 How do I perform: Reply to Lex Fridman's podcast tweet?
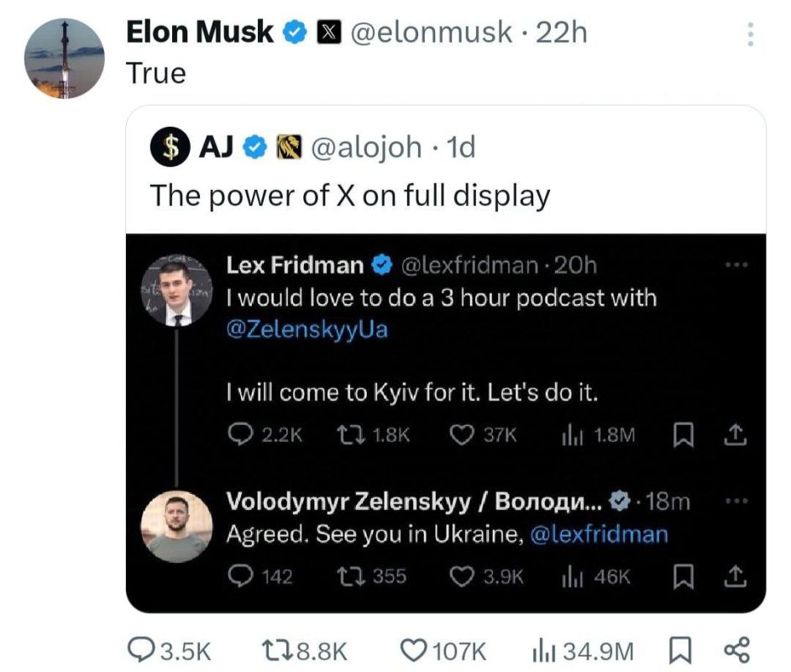click(x=238, y=434)
